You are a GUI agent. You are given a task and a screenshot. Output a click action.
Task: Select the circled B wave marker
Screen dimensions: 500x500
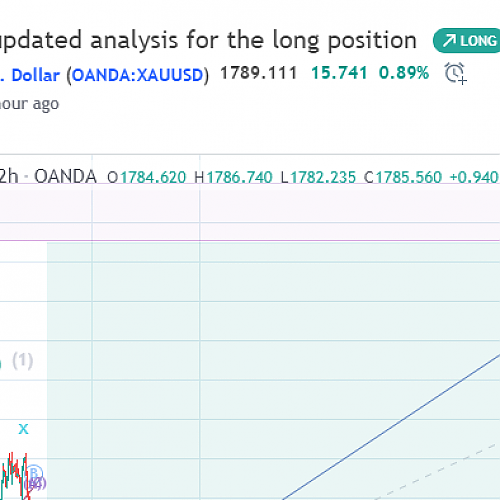pyautogui.click(x=34, y=473)
